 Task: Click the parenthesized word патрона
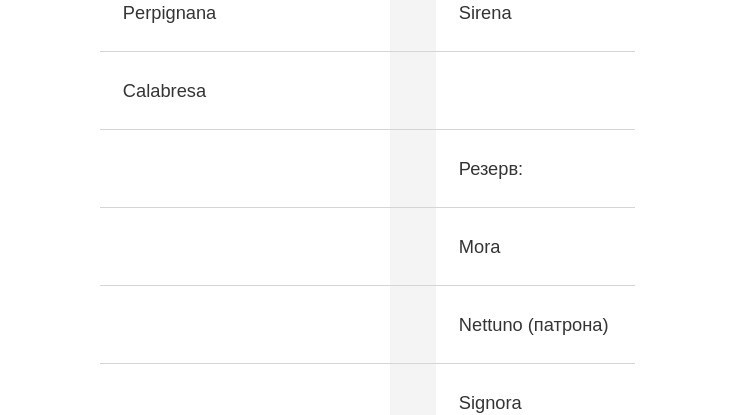(x=568, y=325)
